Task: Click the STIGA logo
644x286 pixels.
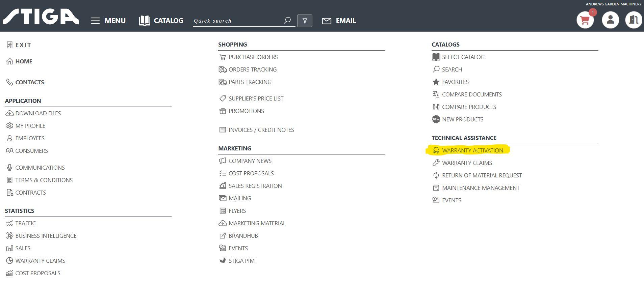Action: coord(41,17)
